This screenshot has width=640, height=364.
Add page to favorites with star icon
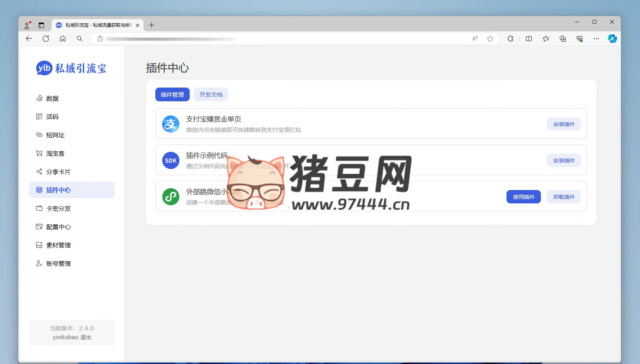pyautogui.click(x=490, y=39)
